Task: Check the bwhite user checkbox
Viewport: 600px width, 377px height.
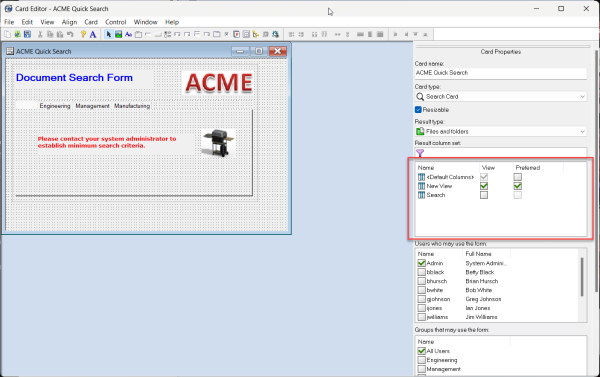Action: click(x=422, y=290)
